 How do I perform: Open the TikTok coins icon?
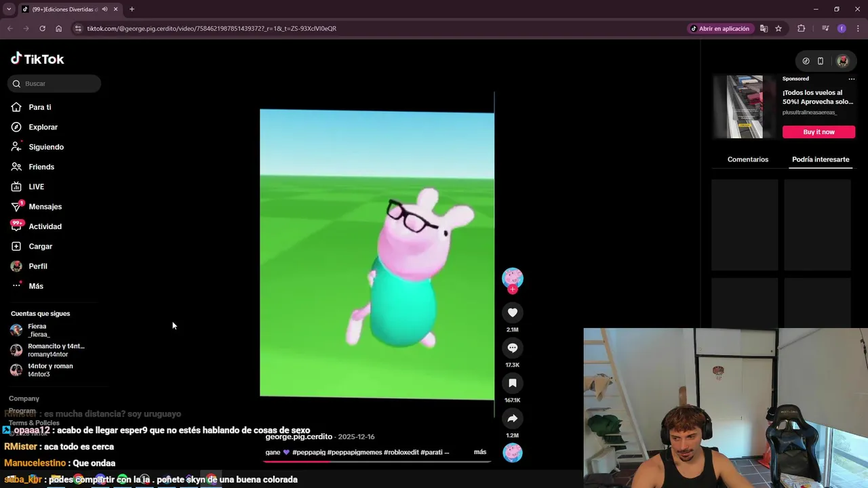(x=806, y=61)
